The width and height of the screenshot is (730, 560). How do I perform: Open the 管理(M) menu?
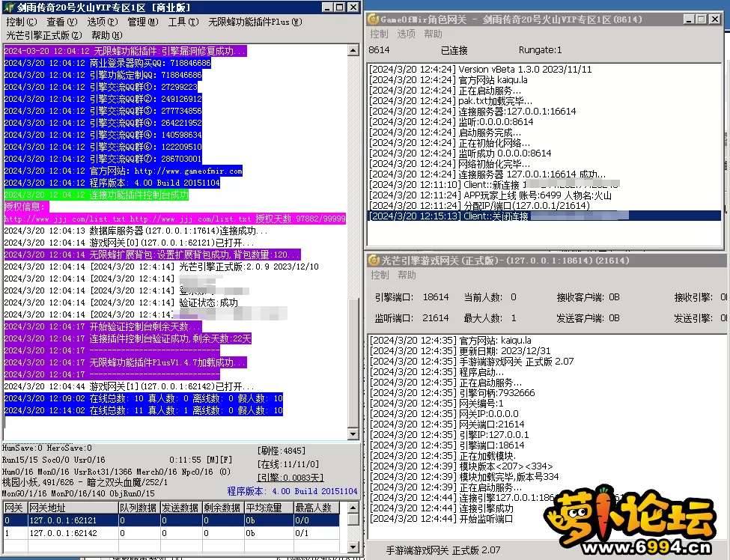[x=143, y=22]
